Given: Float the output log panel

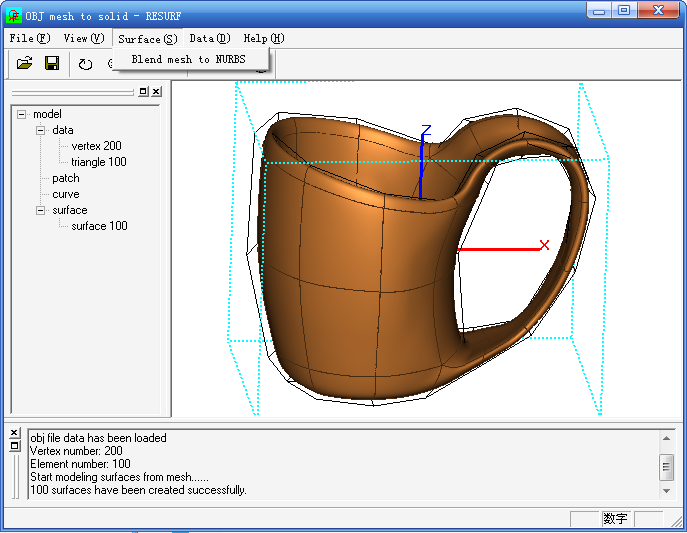Looking at the screenshot, I should pyautogui.click(x=14, y=446).
